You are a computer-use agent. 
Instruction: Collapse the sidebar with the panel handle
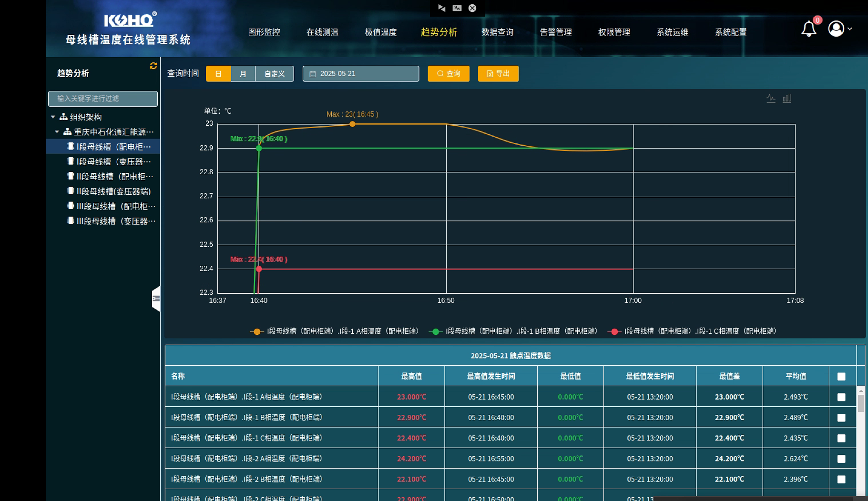[156, 299]
